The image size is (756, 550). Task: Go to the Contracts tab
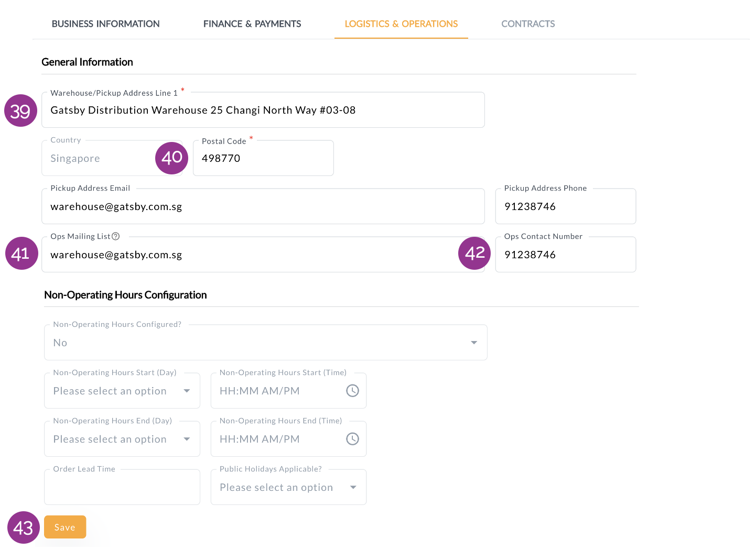[527, 24]
